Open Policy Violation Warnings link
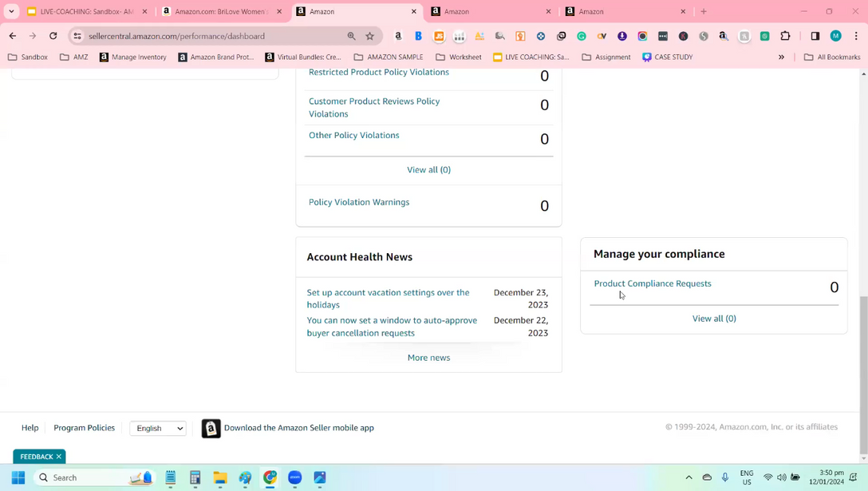 click(359, 202)
